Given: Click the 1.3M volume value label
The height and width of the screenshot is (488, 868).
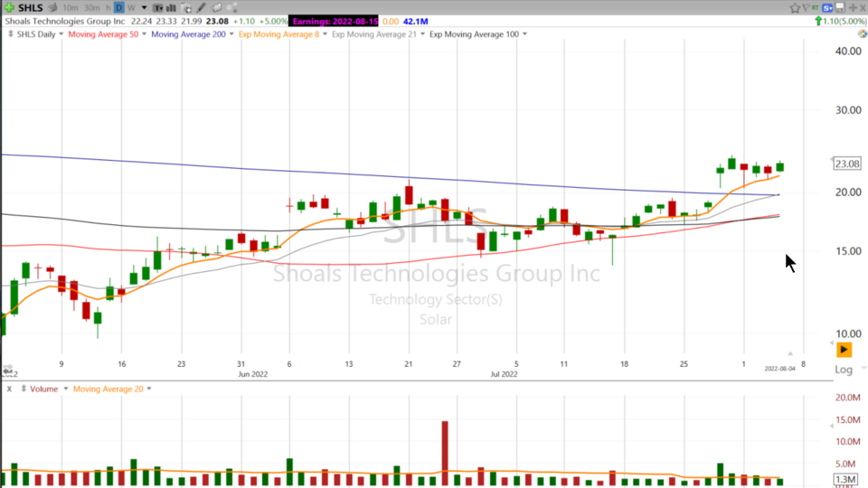Looking at the screenshot, I should coord(846,479).
